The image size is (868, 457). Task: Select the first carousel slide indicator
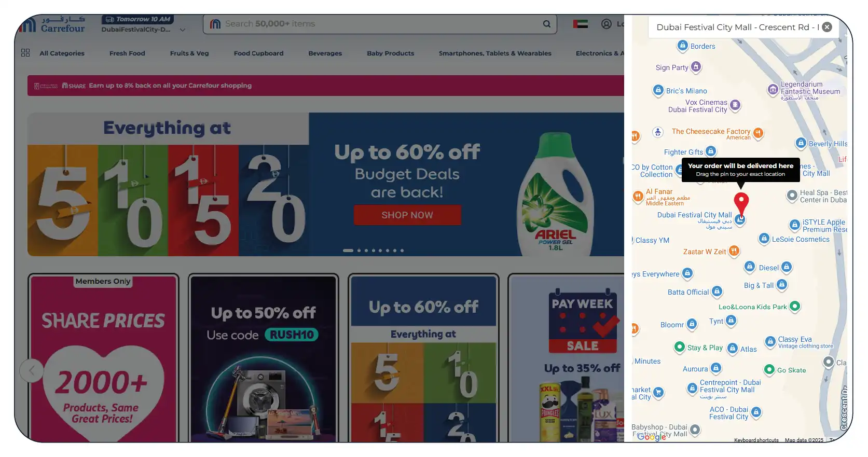348,251
